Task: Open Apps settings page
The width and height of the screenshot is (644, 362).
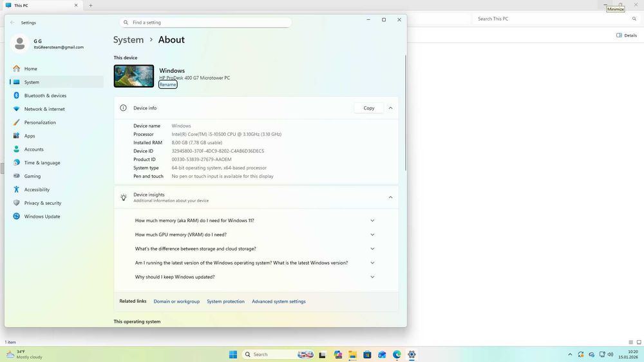Action: (56, 136)
